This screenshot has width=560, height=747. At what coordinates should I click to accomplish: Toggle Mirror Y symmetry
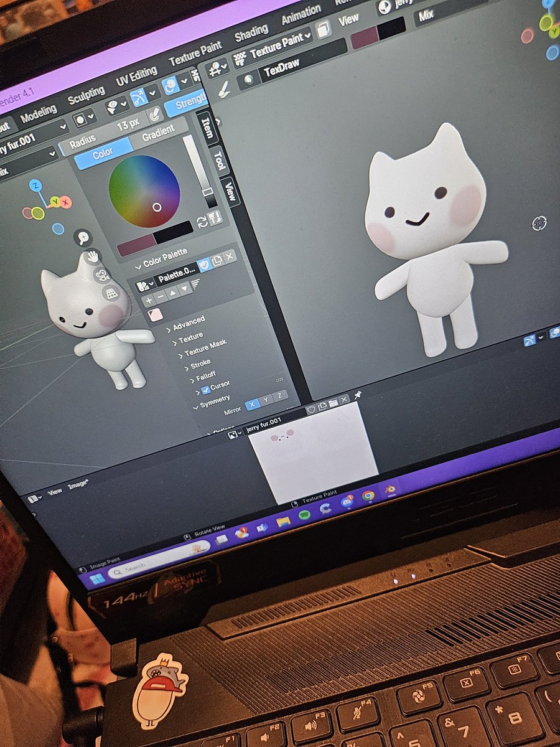tap(266, 400)
